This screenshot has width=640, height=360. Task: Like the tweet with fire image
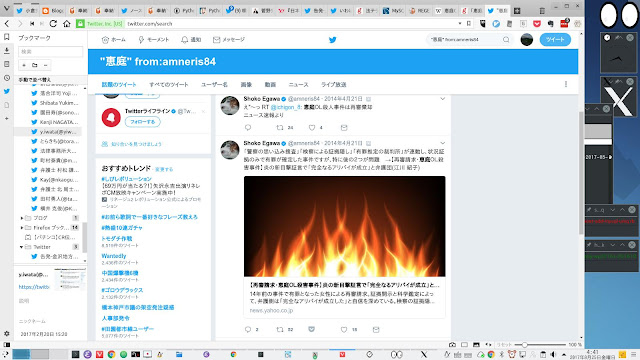344,329
